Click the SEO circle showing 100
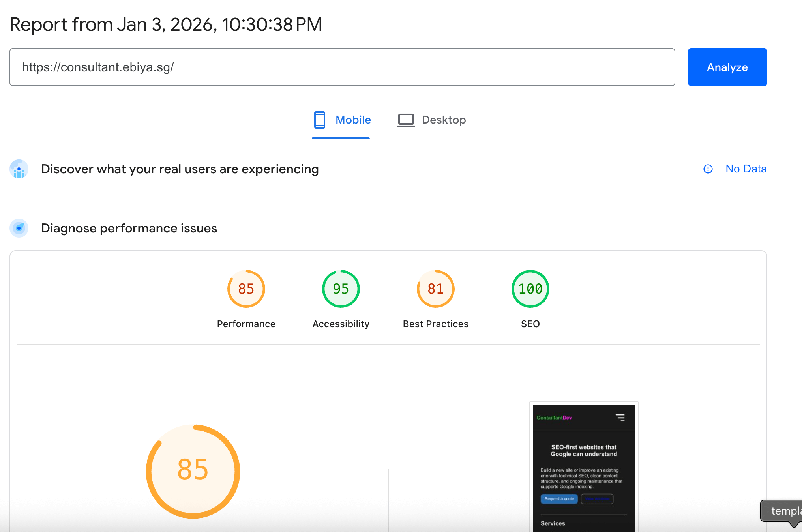Screen dimensions: 802x532 pyautogui.click(x=530, y=288)
